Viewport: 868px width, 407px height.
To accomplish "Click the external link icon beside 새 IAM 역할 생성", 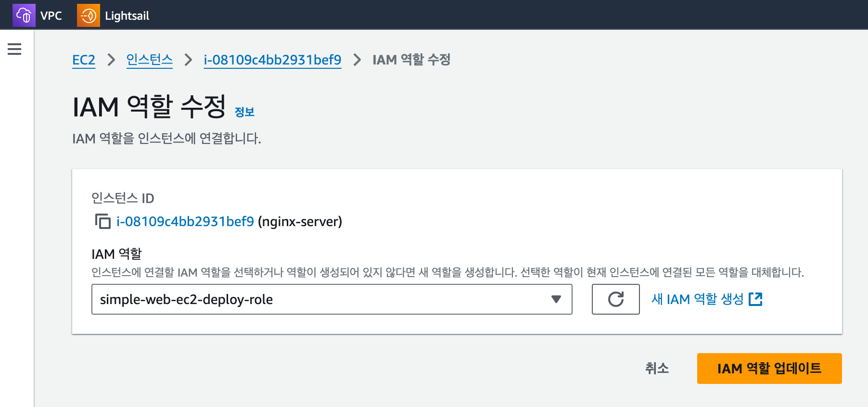I will 755,299.
